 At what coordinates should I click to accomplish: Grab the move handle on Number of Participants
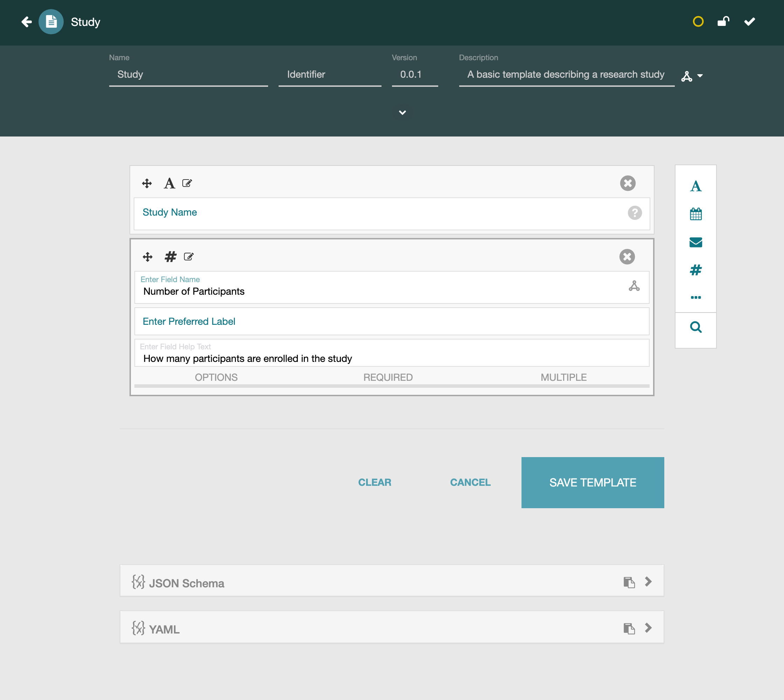click(148, 257)
